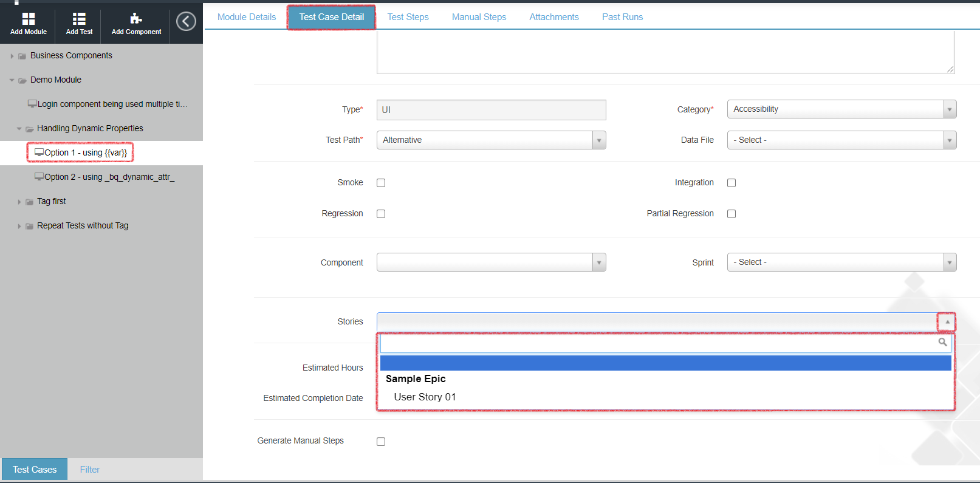The width and height of the screenshot is (980, 483).
Task: Open the Sprint dropdown
Action: point(841,262)
